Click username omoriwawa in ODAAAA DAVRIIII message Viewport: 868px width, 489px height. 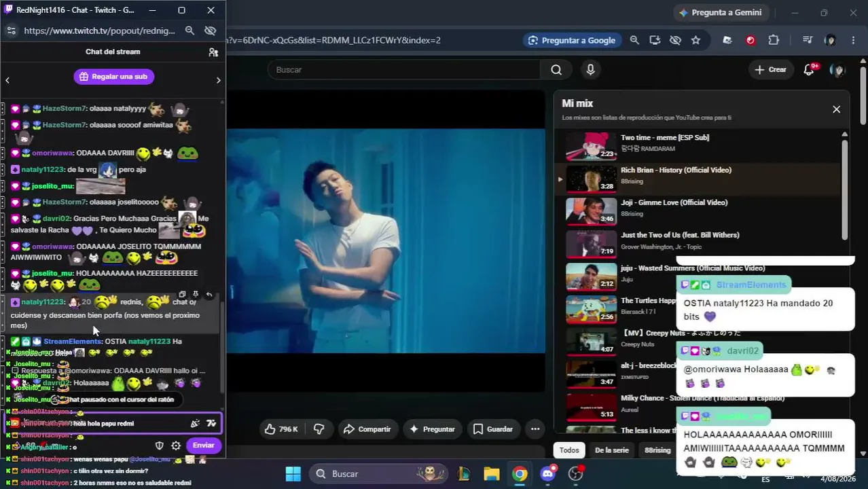coord(52,153)
